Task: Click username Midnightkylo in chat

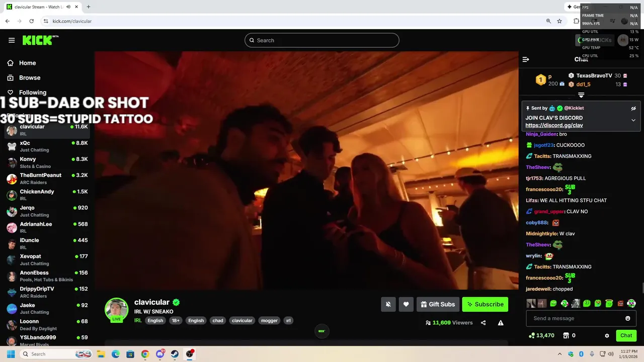Action: click(541, 234)
